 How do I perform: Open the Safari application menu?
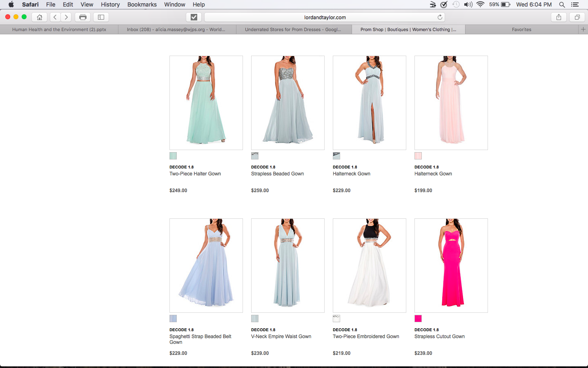pyautogui.click(x=30, y=4)
